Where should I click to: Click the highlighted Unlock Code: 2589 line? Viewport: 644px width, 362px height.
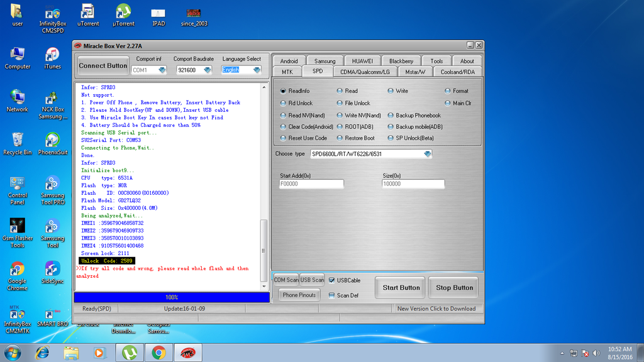point(107,261)
